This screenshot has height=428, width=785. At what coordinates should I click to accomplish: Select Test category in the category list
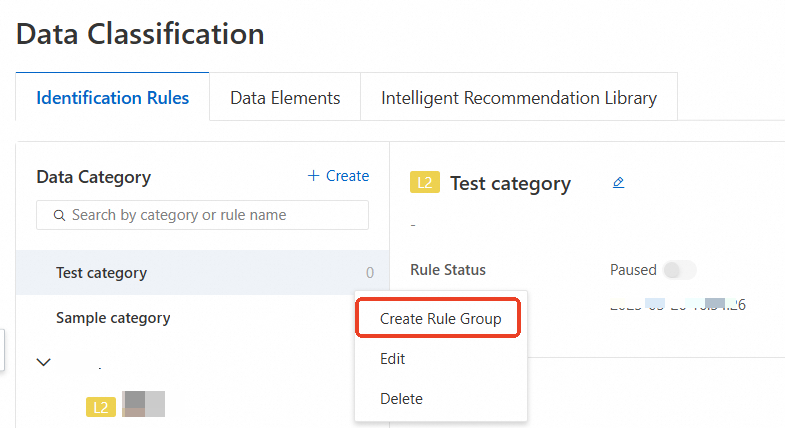pyautogui.click(x=101, y=273)
